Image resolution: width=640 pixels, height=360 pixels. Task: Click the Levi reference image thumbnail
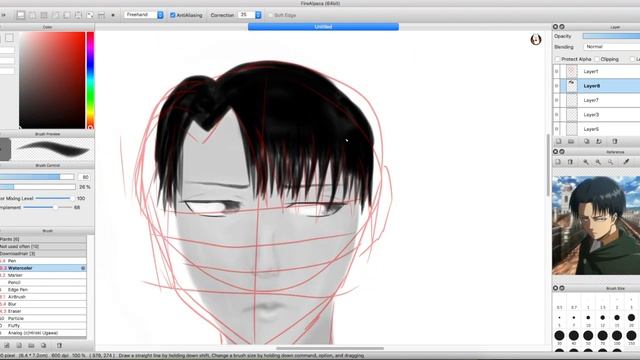pyautogui.click(x=596, y=225)
